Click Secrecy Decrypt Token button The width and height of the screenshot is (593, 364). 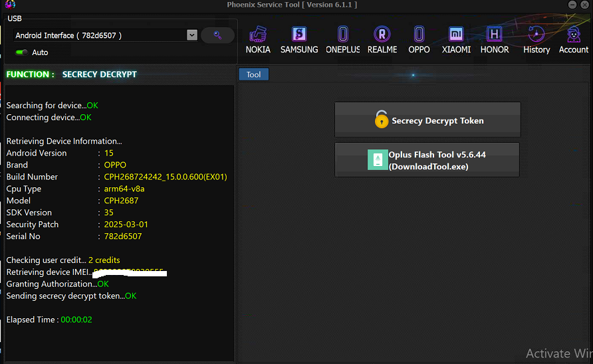pyautogui.click(x=427, y=120)
